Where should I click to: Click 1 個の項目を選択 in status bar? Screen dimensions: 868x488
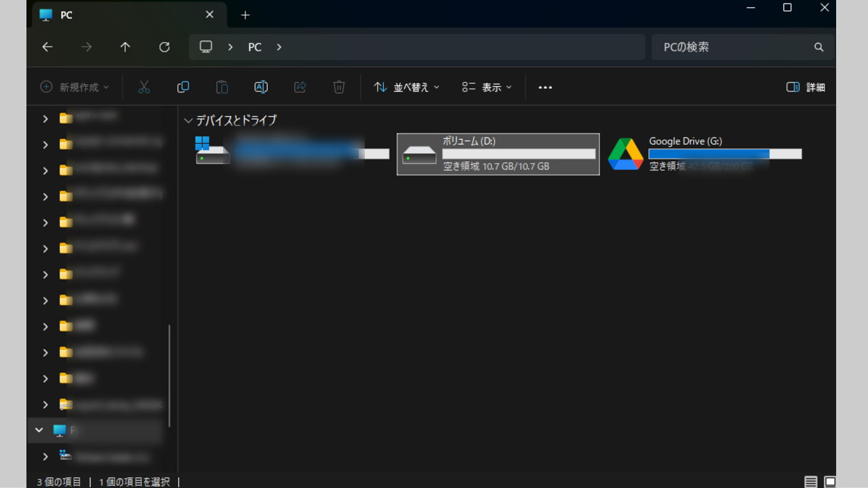(134, 482)
